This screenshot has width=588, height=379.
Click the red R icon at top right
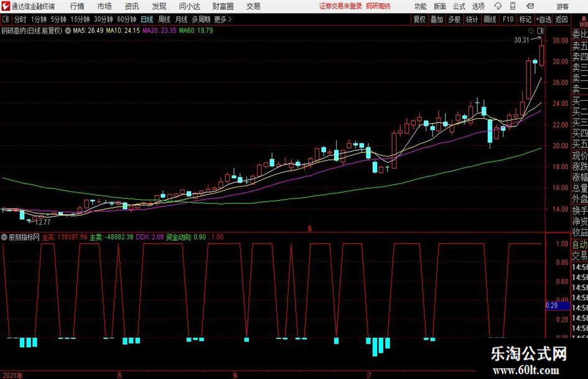(x=584, y=19)
